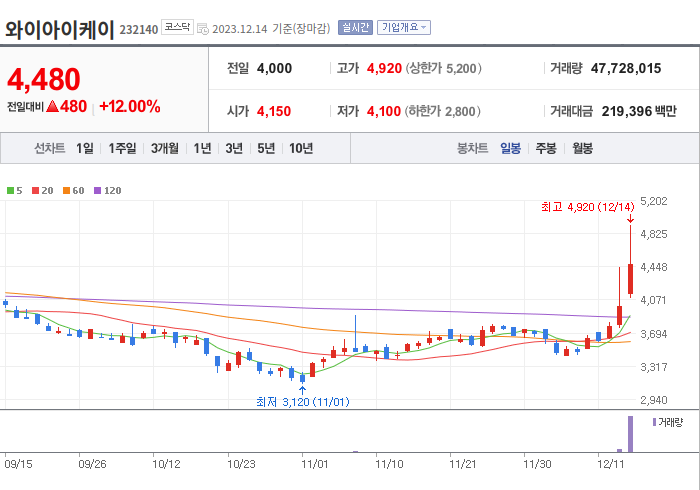This screenshot has height=490, width=700.
Task: Click the 10/23 date axis label
Action: [x=241, y=464]
